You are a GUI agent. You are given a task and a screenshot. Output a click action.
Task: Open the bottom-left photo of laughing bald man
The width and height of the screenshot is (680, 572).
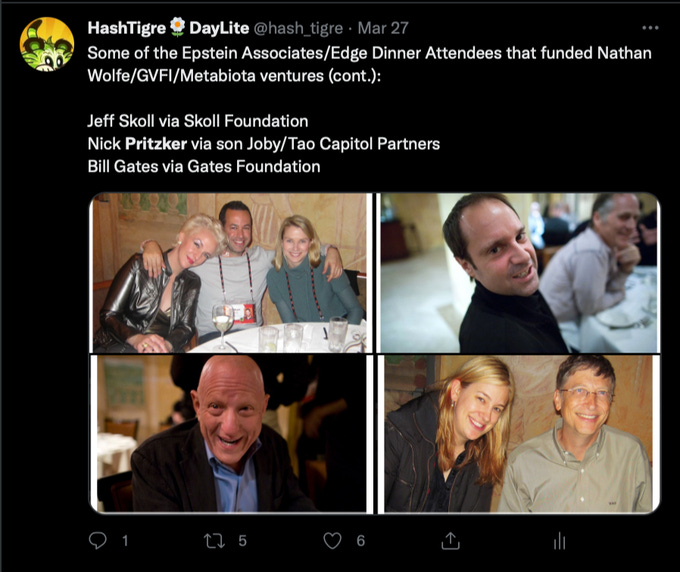(x=229, y=433)
